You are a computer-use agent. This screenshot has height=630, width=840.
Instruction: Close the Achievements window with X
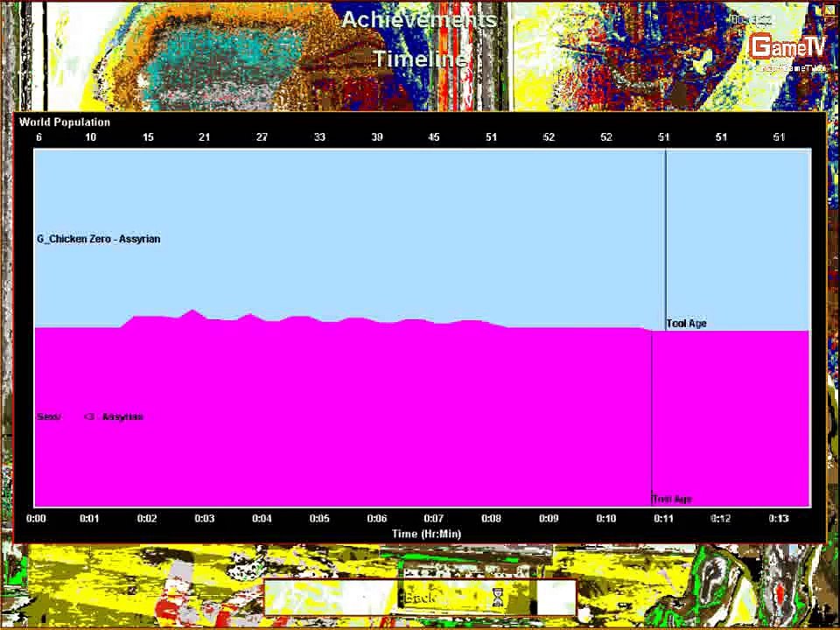pos(829,9)
